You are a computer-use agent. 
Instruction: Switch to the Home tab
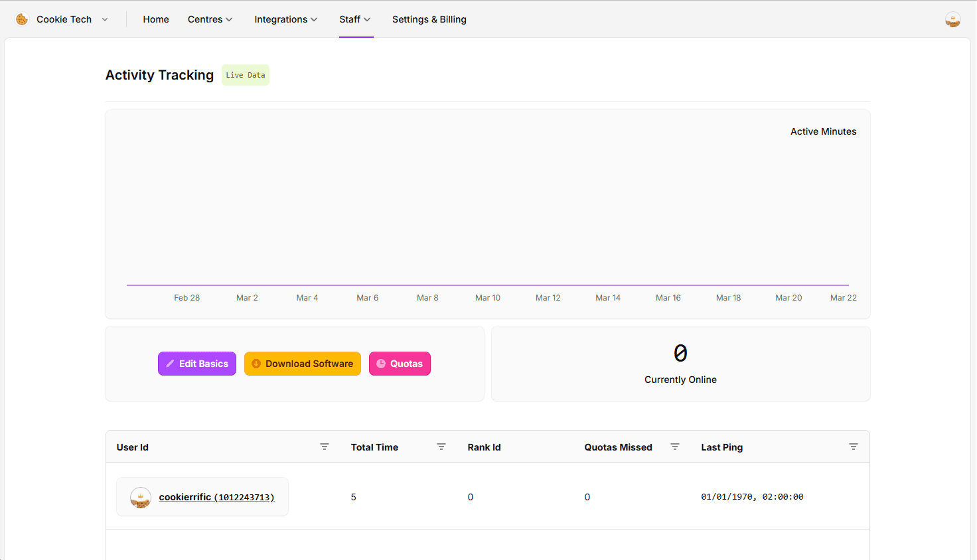pyautogui.click(x=155, y=19)
